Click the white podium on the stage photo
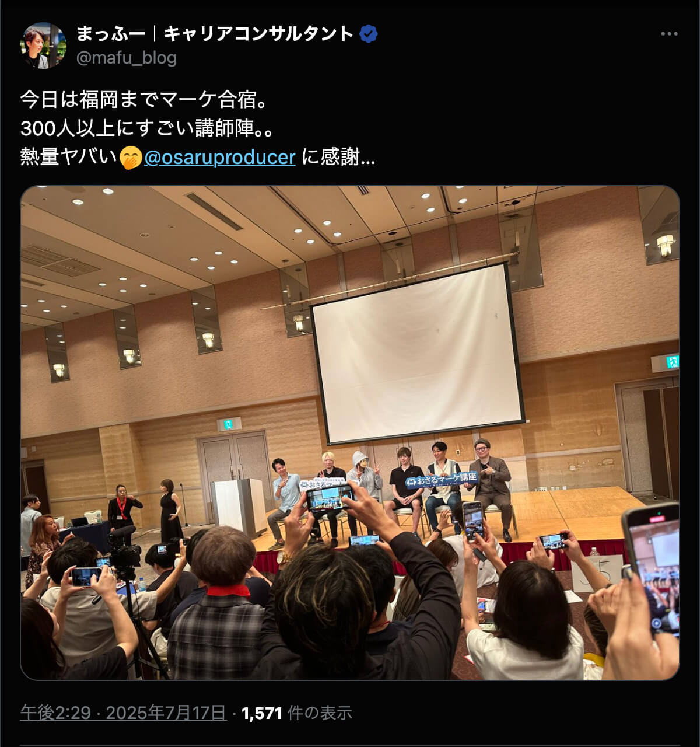Screen dimensions: 700x747 238,507
